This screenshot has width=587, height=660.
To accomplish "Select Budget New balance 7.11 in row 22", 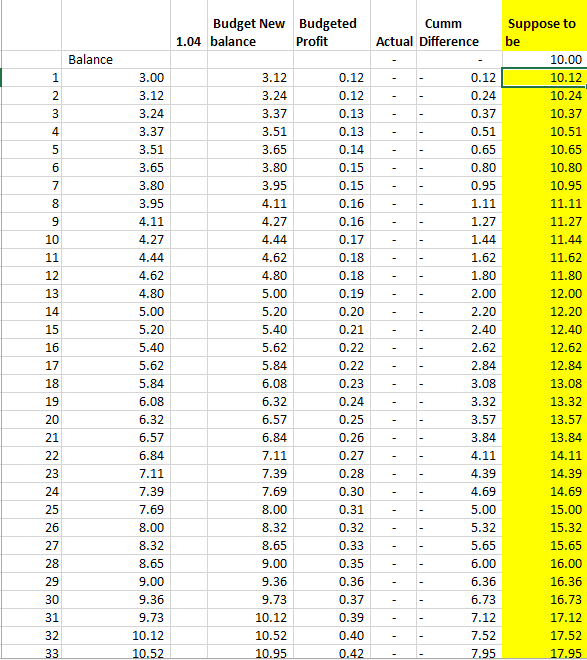I will tap(250, 456).
